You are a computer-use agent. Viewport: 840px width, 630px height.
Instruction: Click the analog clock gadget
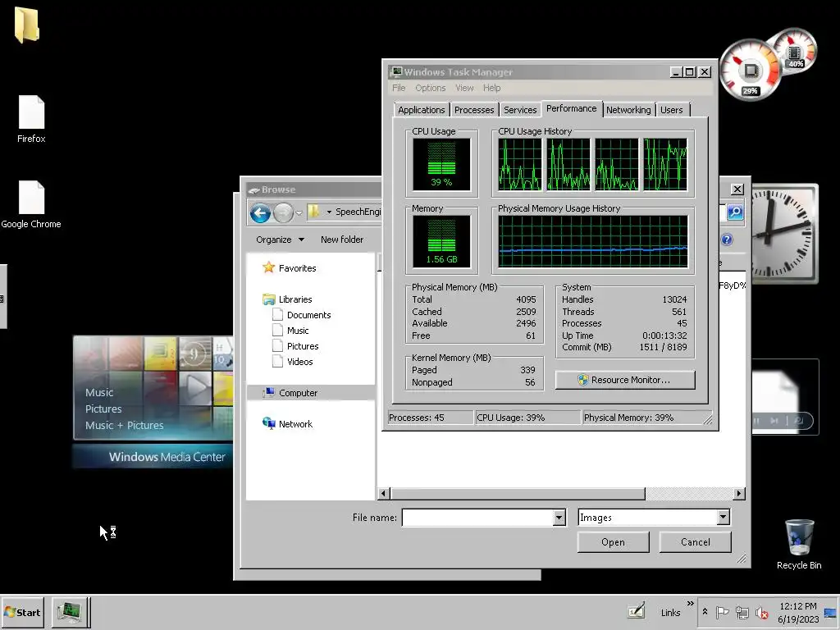tap(785, 234)
